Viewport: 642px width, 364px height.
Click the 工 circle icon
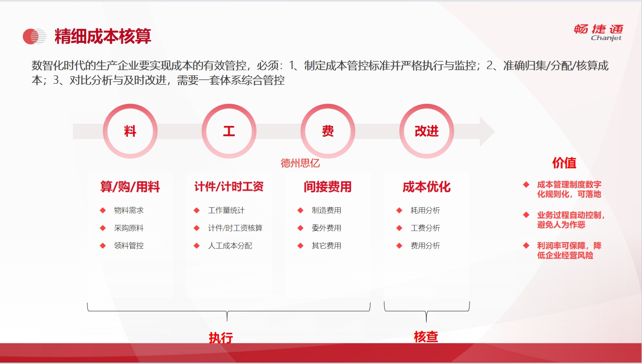[x=229, y=131]
